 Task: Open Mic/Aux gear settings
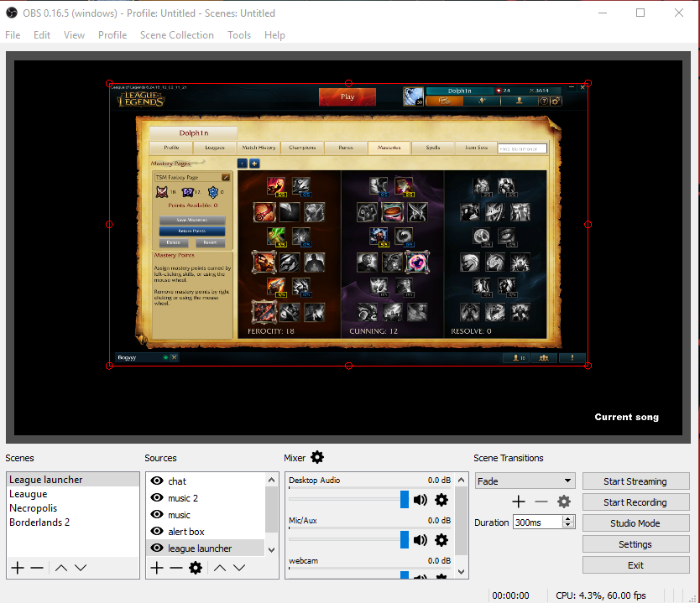[x=441, y=540]
